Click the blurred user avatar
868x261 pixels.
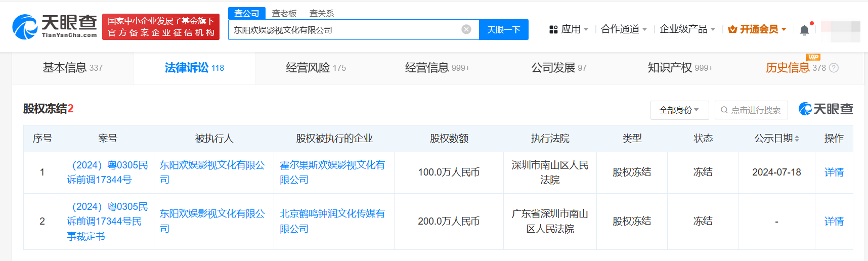click(x=840, y=31)
